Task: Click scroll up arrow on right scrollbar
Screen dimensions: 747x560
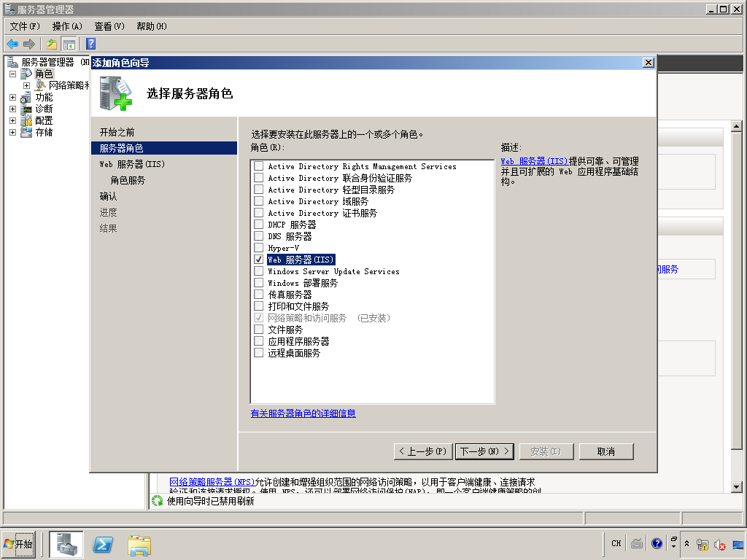Action: point(737,125)
